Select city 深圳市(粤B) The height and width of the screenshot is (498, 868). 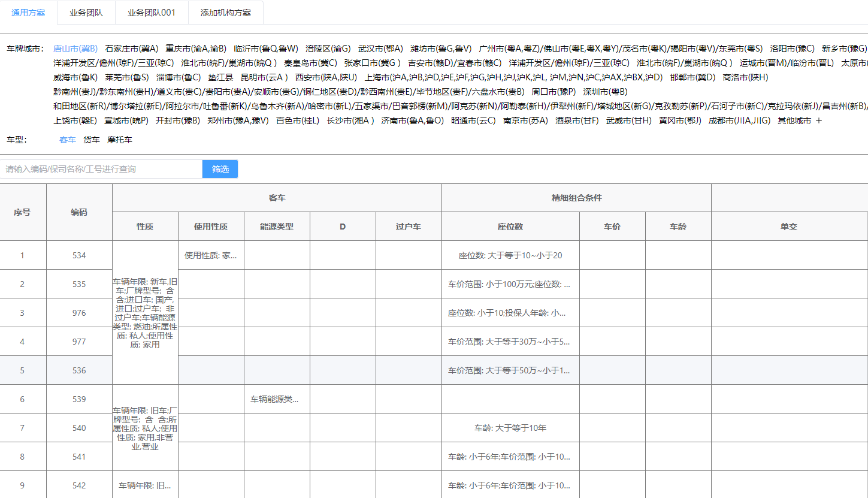(605, 92)
